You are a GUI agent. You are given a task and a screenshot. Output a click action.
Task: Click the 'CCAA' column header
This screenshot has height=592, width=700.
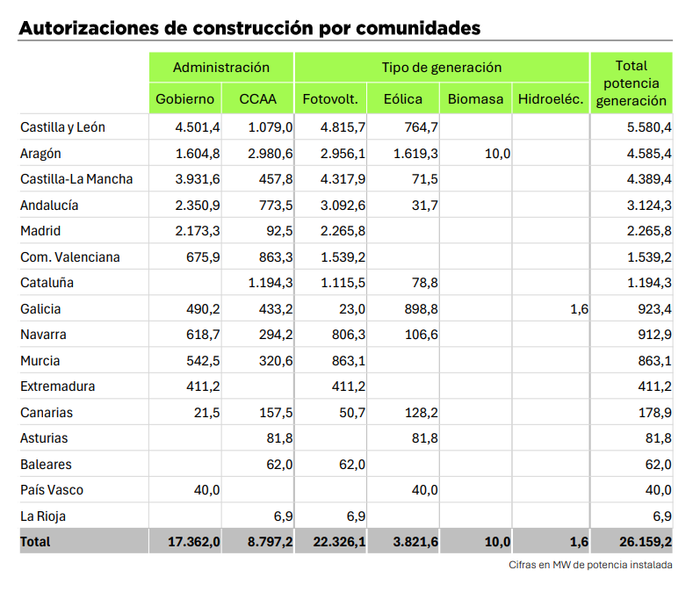pyautogui.click(x=257, y=98)
